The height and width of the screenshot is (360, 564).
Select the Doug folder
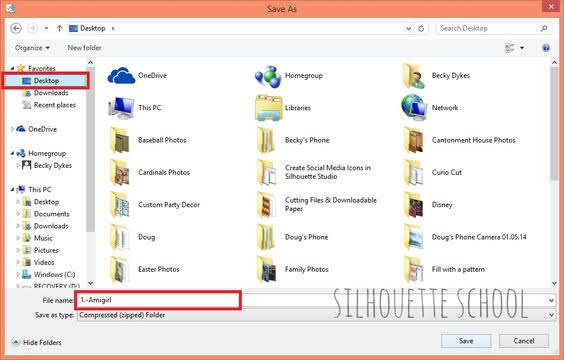coord(132,237)
